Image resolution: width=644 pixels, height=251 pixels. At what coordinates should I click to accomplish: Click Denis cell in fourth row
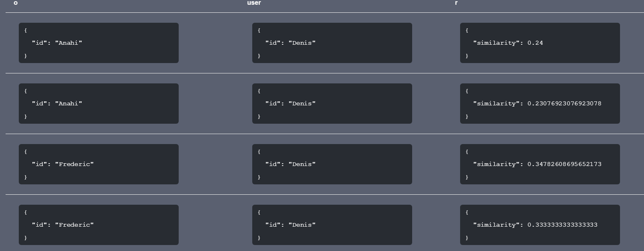point(332,225)
